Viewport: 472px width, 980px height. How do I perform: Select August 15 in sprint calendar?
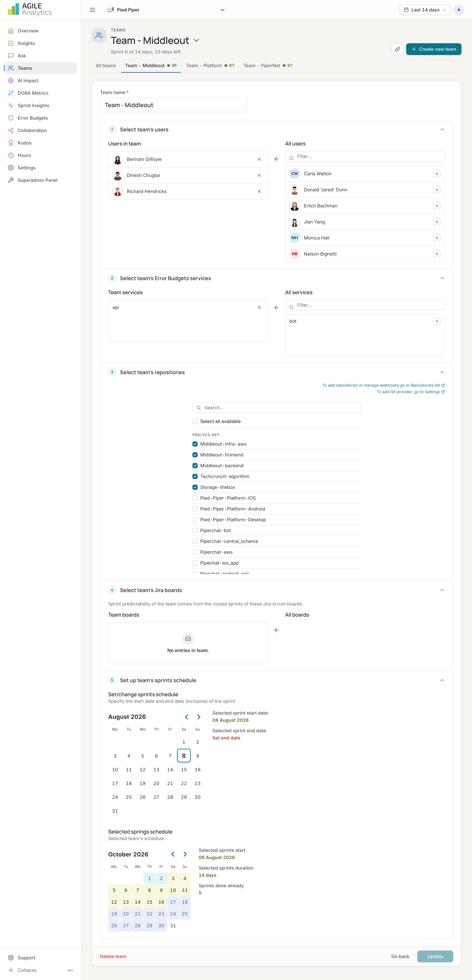[184, 770]
